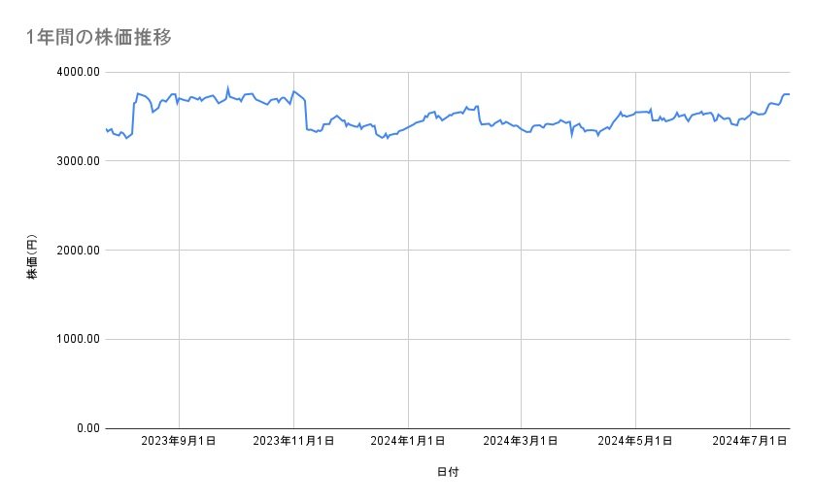Image resolution: width=815 pixels, height=504 pixels.
Task: Click the right end of the blue price line
Action: pos(789,94)
